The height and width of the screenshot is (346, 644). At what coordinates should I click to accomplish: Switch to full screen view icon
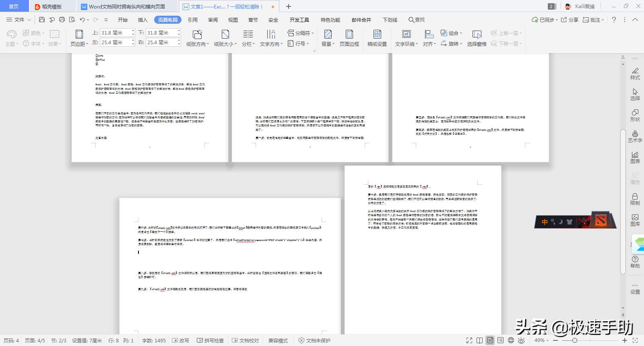coord(469,340)
